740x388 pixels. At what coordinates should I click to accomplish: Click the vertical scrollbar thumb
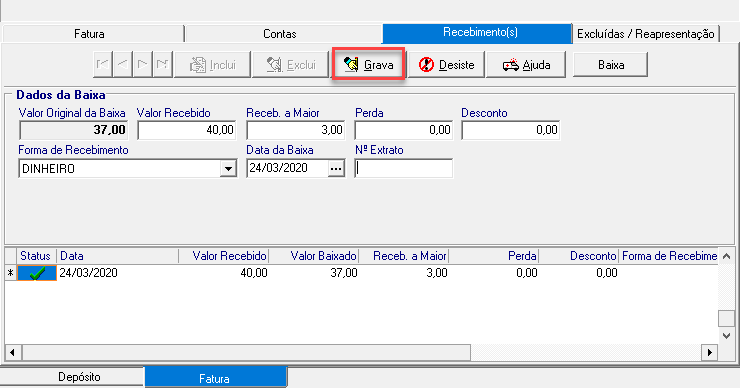[x=726, y=318]
